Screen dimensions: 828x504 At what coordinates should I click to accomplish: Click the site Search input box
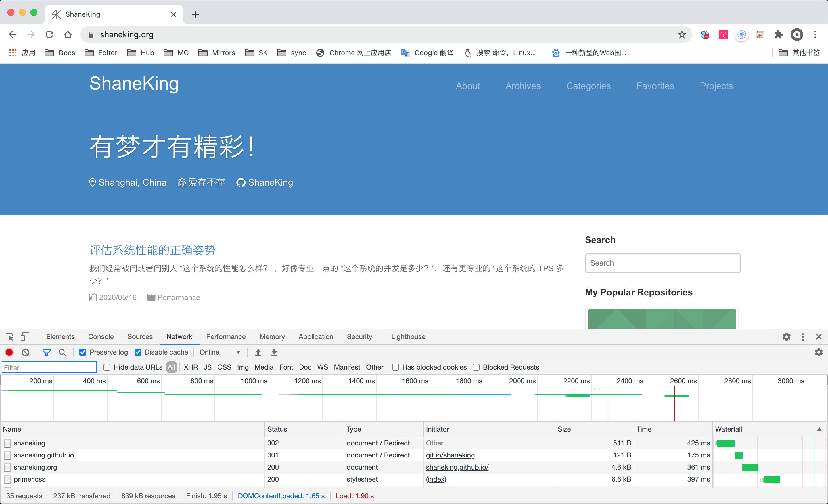pyautogui.click(x=662, y=263)
